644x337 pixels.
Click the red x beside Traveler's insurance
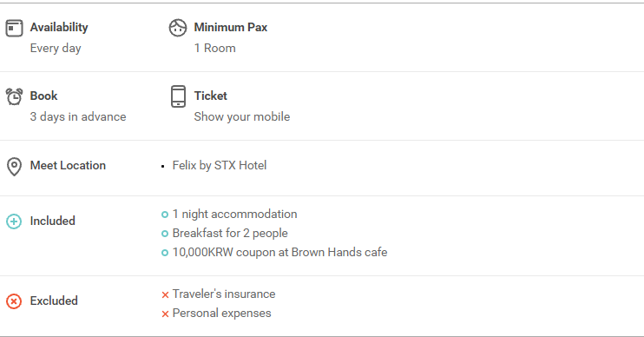[x=165, y=294]
